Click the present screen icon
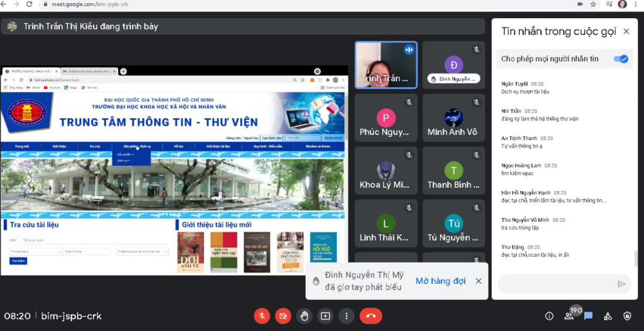644x331 pixels. 326,316
